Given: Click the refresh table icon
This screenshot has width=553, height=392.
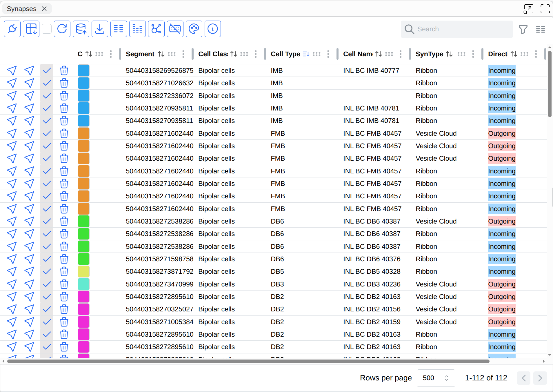Looking at the screenshot, I should click(62, 29).
